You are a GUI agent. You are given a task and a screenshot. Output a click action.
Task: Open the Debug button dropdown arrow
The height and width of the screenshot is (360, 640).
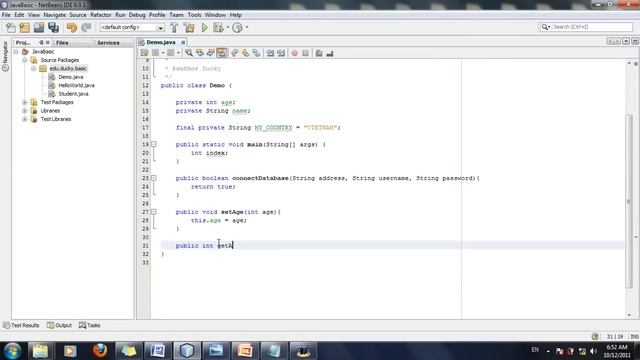point(227,27)
